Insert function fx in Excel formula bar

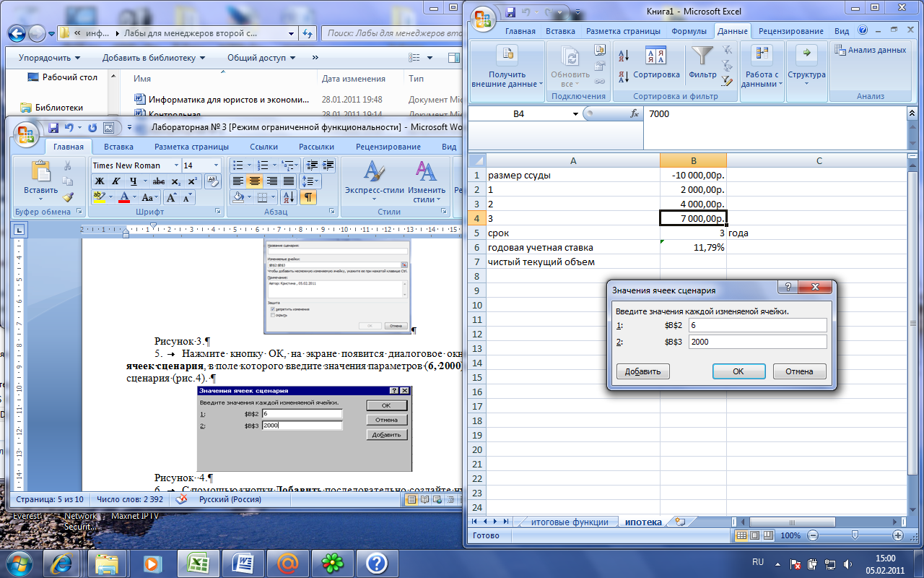635,113
